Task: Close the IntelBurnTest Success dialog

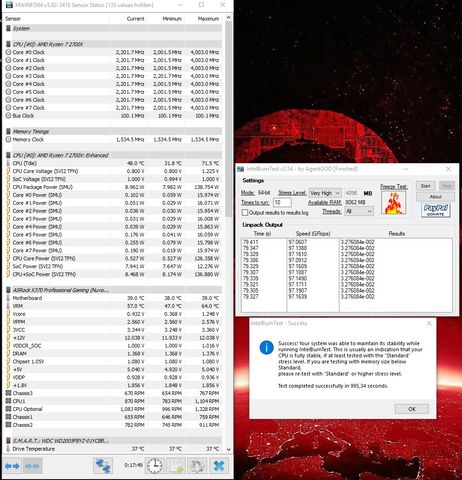Action: click(429, 323)
